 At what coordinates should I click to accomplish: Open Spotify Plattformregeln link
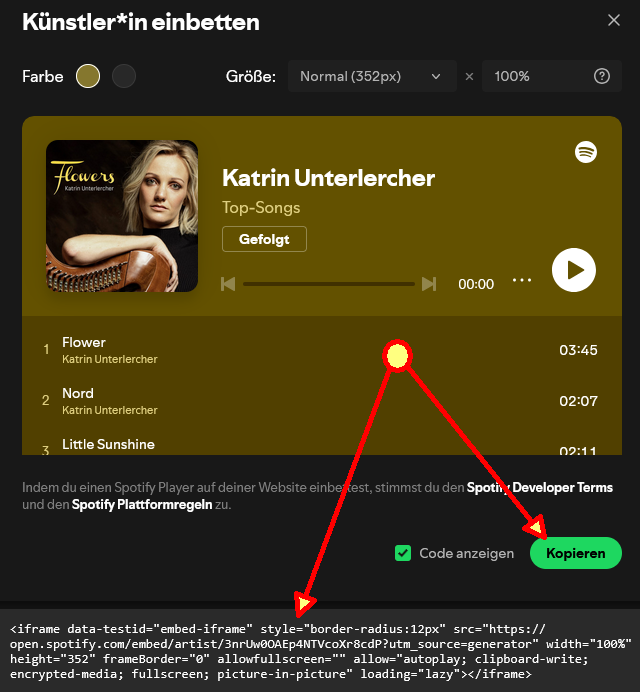coord(142,504)
